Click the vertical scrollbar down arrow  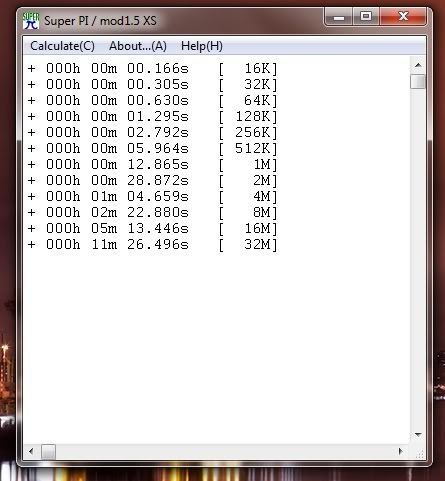pyautogui.click(x=418, y=435)
